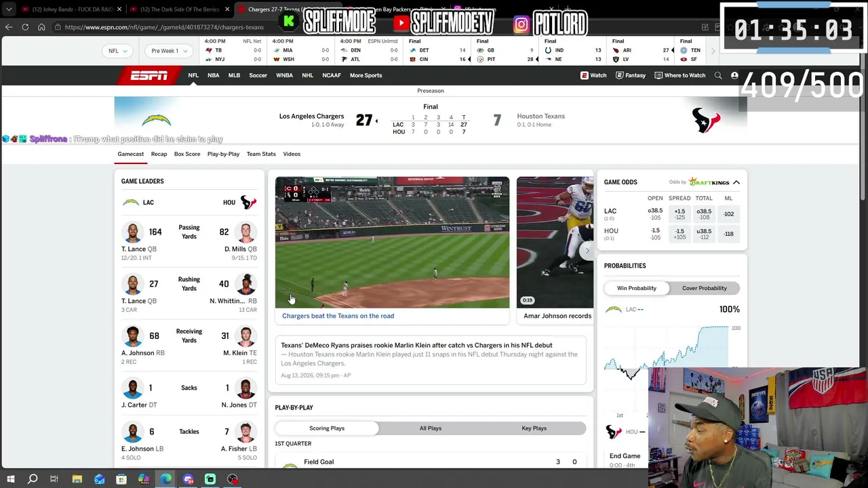868x488 pixels.
Task: Open the TB vs NYJ scoreboard game
Action: tap(233, 51)
